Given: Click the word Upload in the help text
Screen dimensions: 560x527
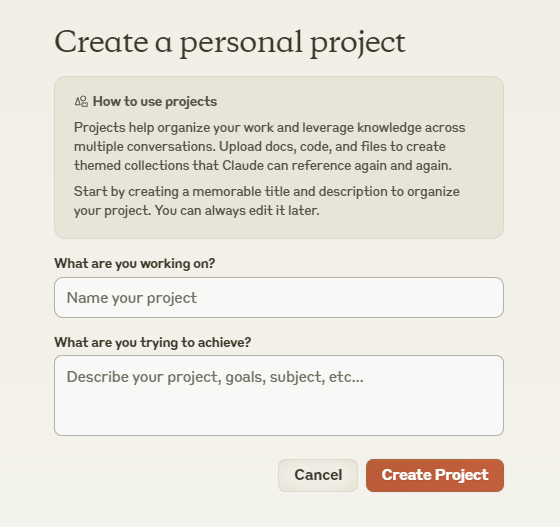Looking at the screenshot, I should pos(240,147).
